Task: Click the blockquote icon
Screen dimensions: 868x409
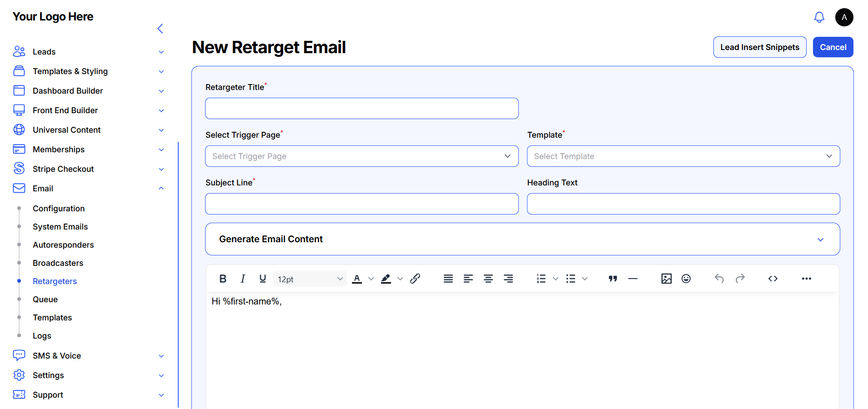Action: pyautogui.click(x=612, y=279)
